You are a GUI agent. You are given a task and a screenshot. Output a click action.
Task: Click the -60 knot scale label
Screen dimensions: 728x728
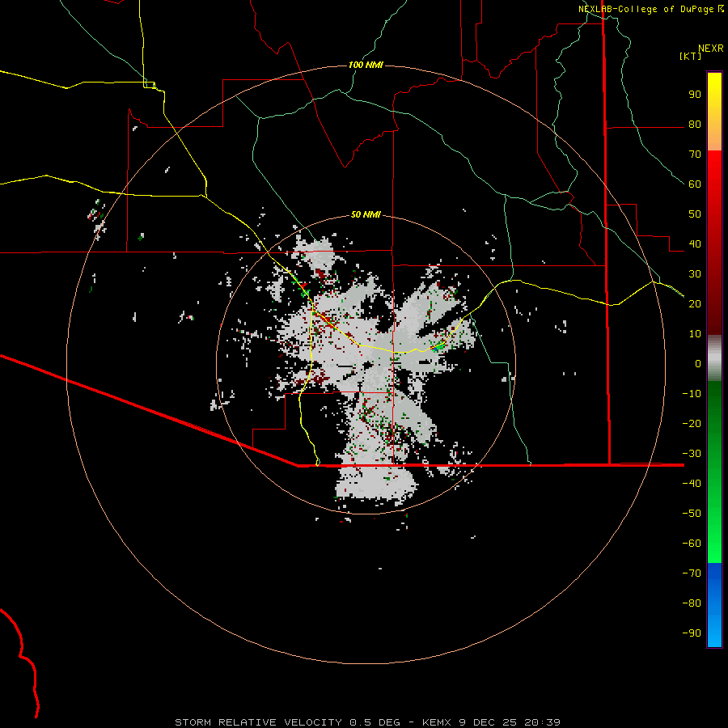tap(692, 544)
